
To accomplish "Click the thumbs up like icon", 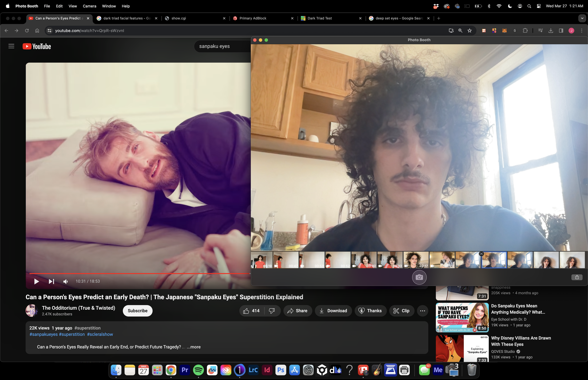I will (246, 311).
